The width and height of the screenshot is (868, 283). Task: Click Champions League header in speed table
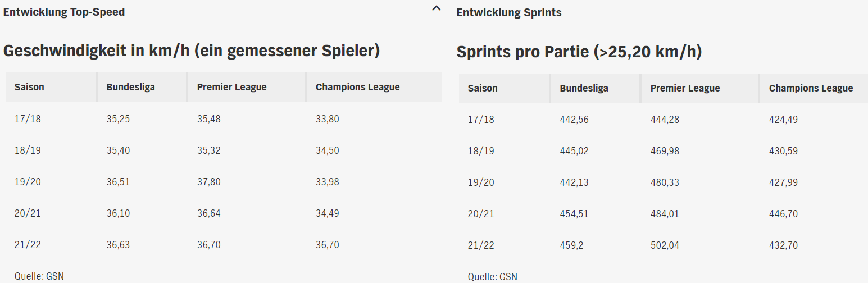357,87
